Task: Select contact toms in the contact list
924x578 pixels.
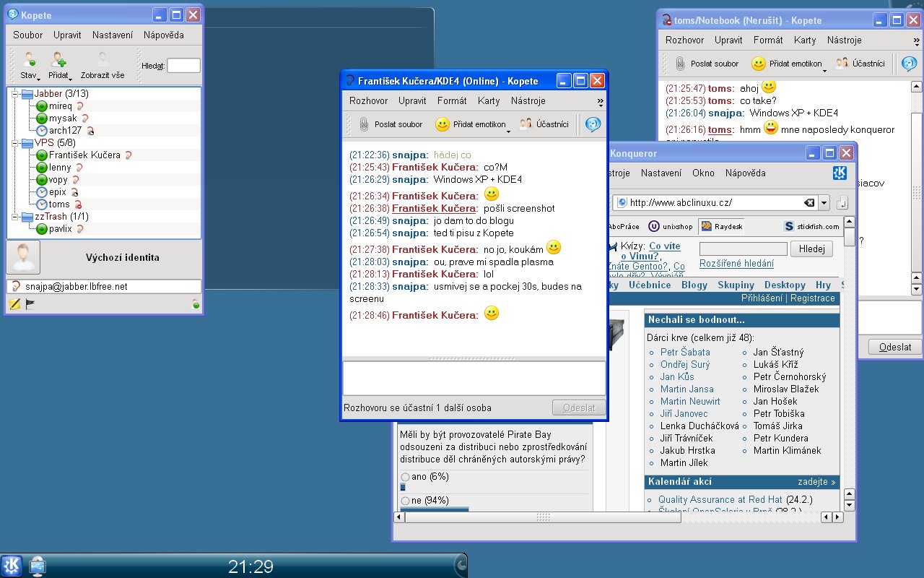Action: coord(59,204)
